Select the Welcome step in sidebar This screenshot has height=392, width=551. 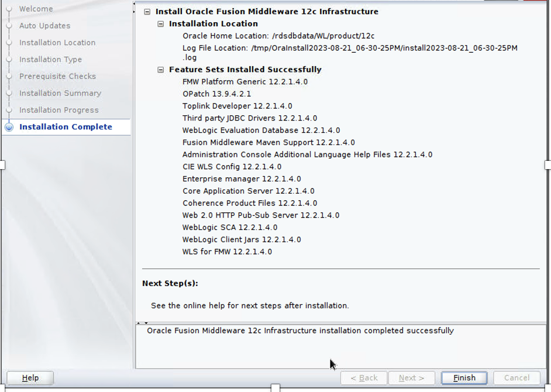[x=36, y=9]
